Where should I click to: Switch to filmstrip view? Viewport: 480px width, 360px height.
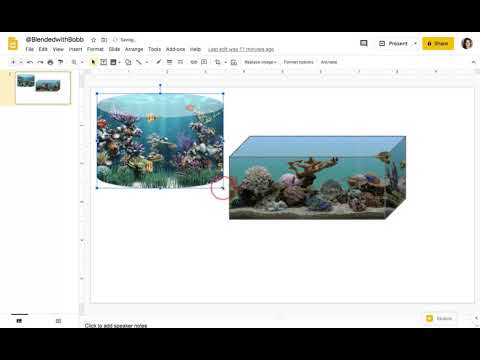(19, 321)
